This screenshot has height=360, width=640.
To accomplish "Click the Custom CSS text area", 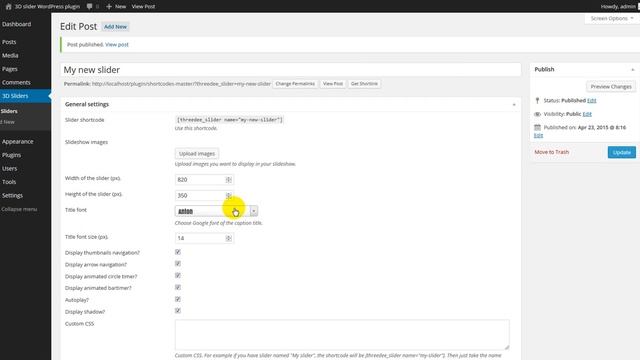I will (342, 335).
